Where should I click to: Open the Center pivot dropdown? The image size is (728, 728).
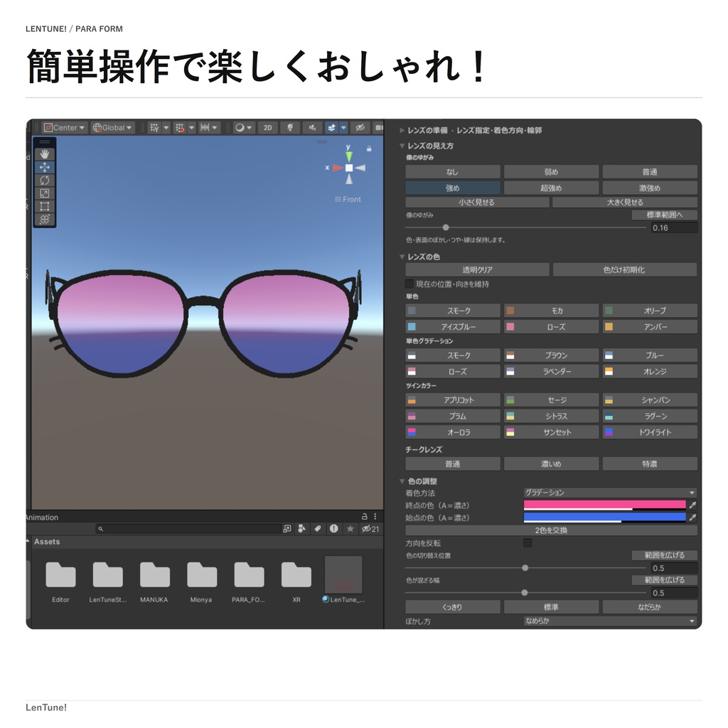64,128
